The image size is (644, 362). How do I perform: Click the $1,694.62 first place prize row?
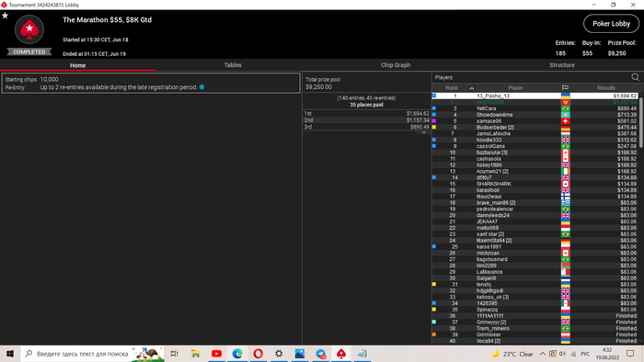pos(366,114)
